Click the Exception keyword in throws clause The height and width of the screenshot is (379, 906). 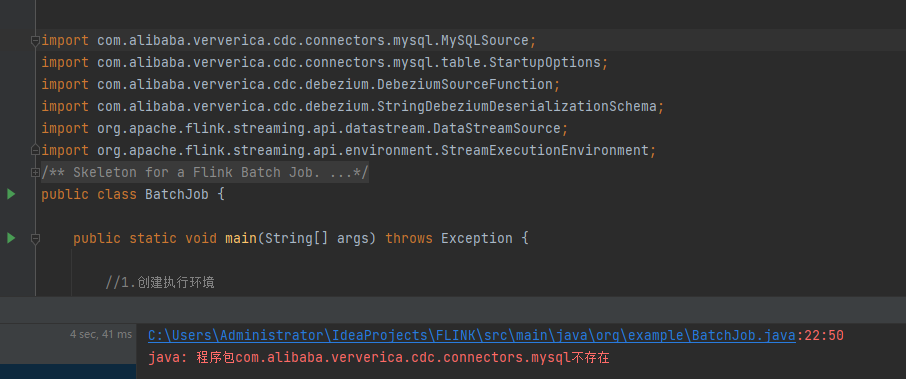tap(477, 238)
